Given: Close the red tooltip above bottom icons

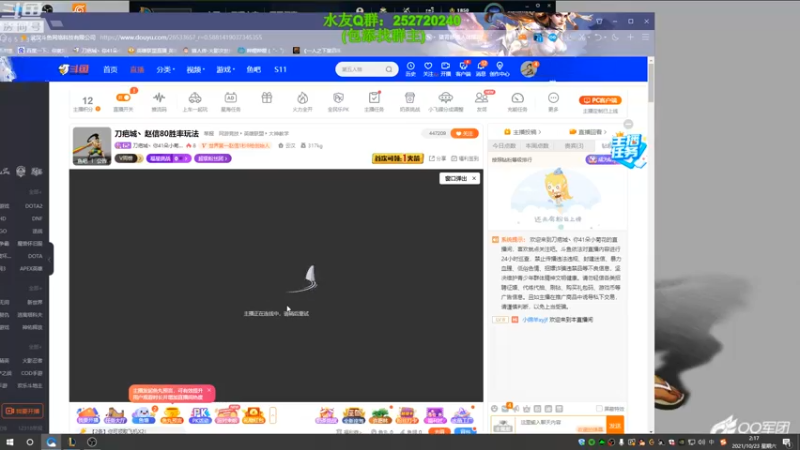Looking at the screenshot, I should coord(209,390).
